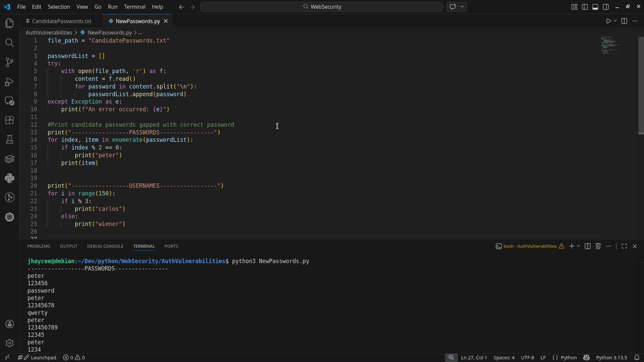This screenshot has width=644, height=362.
Task: Toggle the Primary Side Bar visibility
Action: coord(585,7)
